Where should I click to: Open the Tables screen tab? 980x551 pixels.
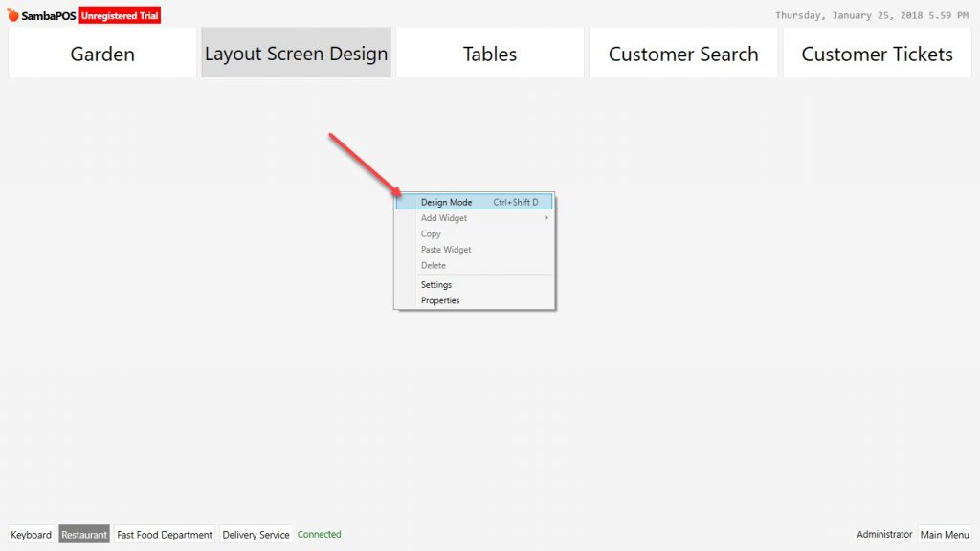click(490, 54)
